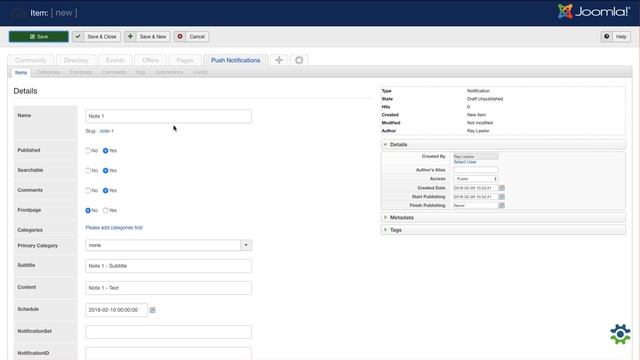640x360 pixels.
Task: Click the Content input field
Action: [169, 288]
